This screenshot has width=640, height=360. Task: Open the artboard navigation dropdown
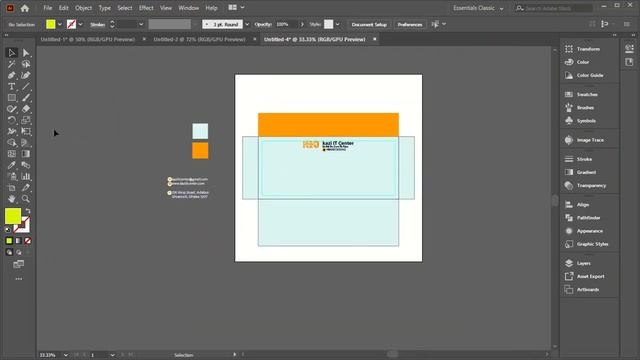(112, 355)
